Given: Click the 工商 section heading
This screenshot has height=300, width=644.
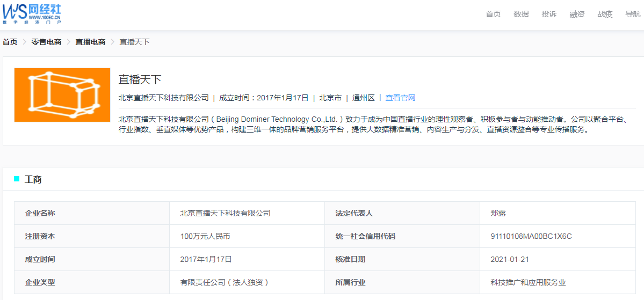Looking at the screenshot, I should (x=33, y=179).
